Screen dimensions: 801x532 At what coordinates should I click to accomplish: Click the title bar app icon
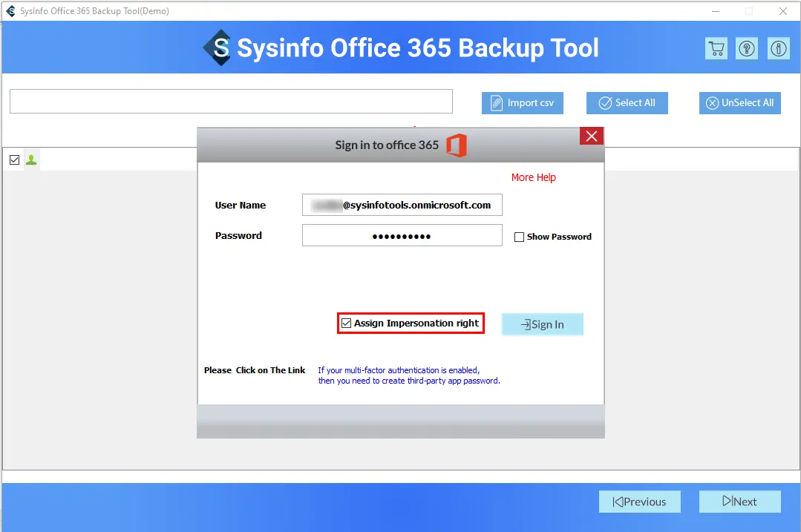pyautogui.click(x=10, y=10)
